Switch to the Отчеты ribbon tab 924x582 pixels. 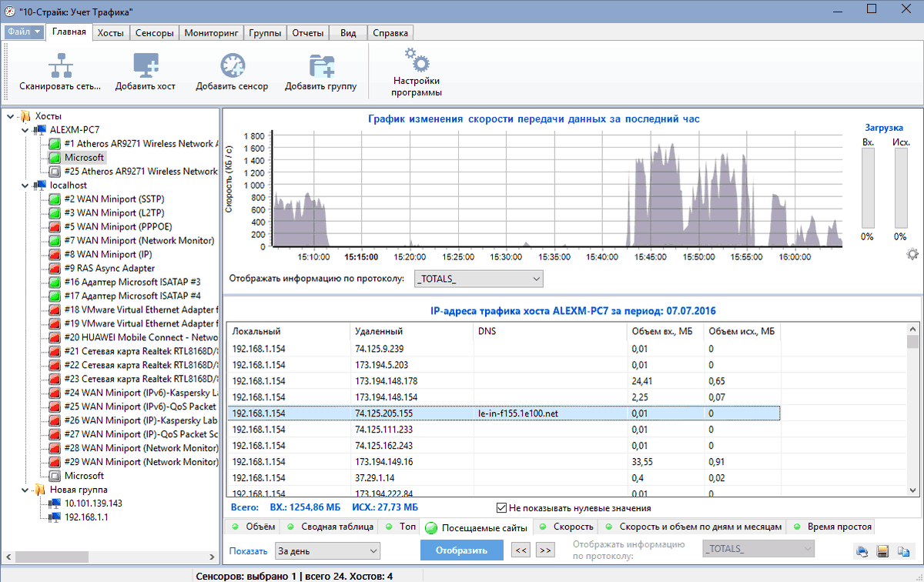tap(308, 33)
